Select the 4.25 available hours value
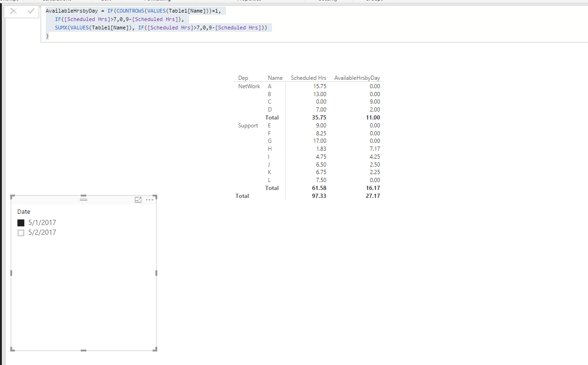Screen dimensions: 588x365 (375, 157)
